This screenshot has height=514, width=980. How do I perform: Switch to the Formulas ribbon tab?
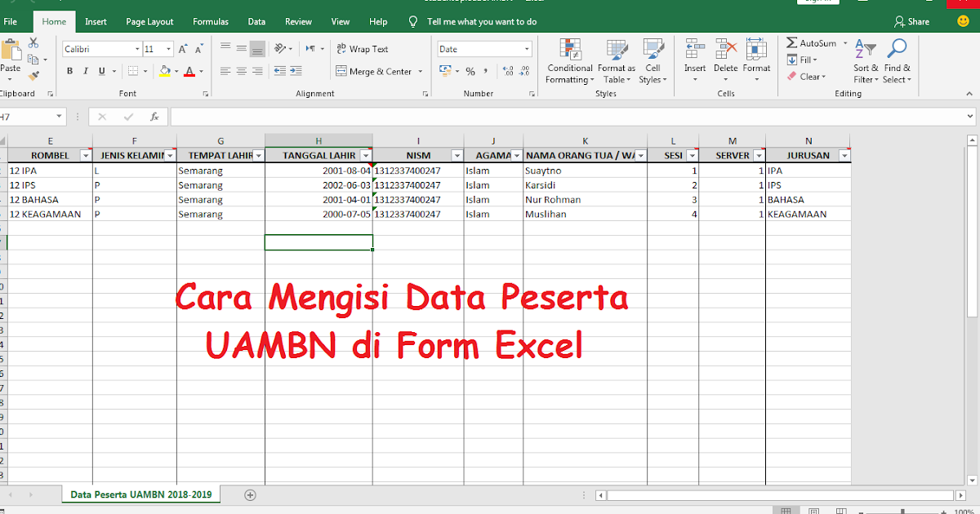click(x=210, y=21)
